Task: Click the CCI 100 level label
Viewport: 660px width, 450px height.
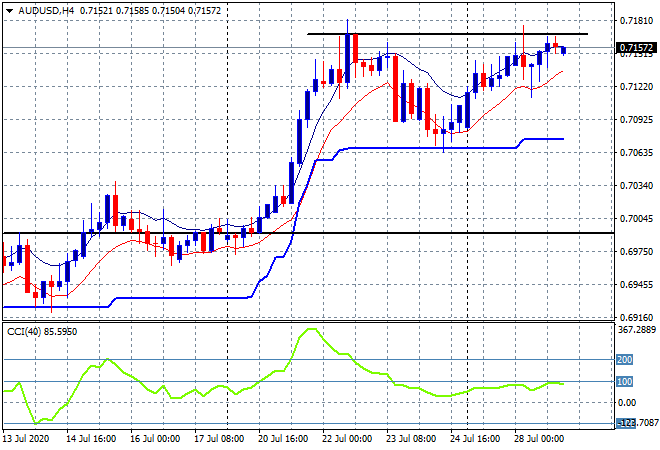Action: click(x=624, y=381)
